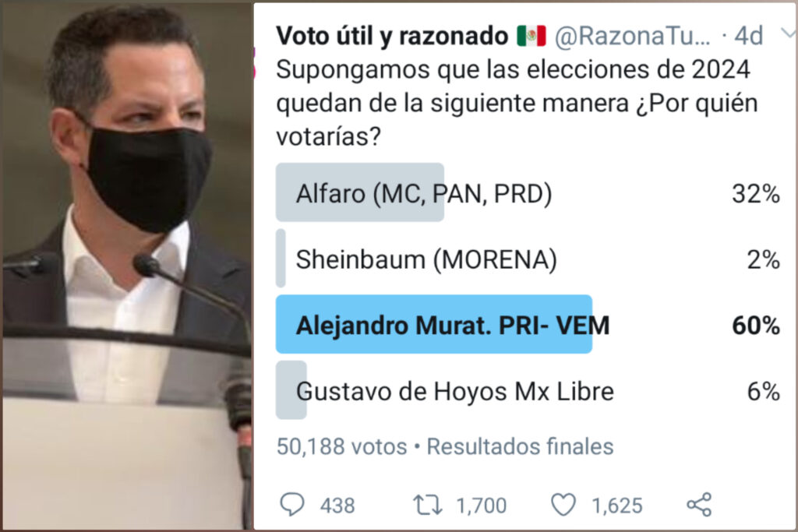798x532 pixels.
Task: Click the retweet arrows icon
Action: tap(427, 505)
